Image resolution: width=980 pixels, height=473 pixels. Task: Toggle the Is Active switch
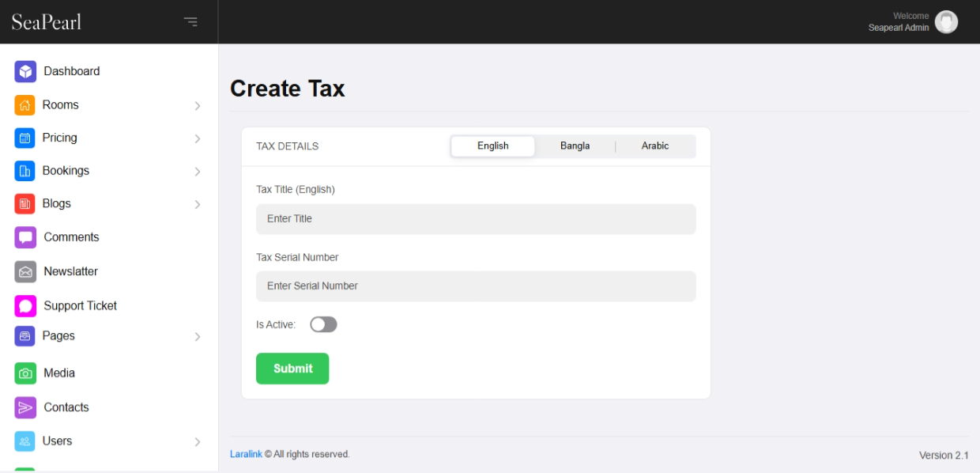pos(323,324)
